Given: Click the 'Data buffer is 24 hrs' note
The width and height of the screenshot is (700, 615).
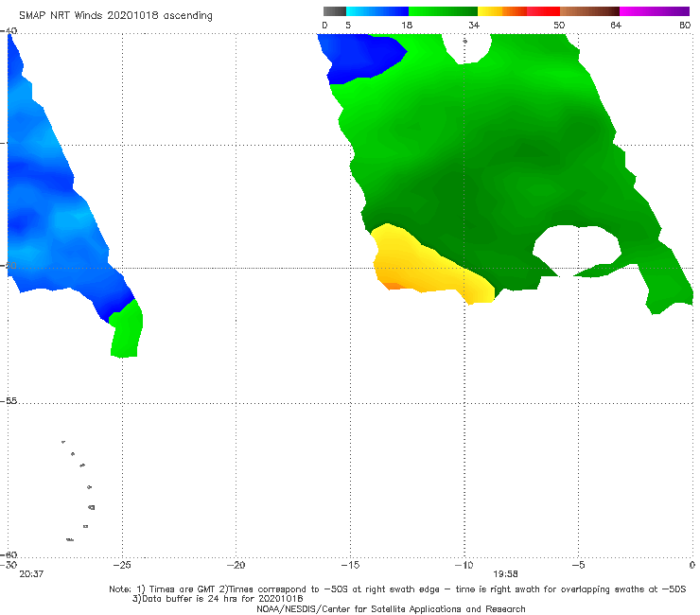Looking at the screenshot, I should pos(218,599).
